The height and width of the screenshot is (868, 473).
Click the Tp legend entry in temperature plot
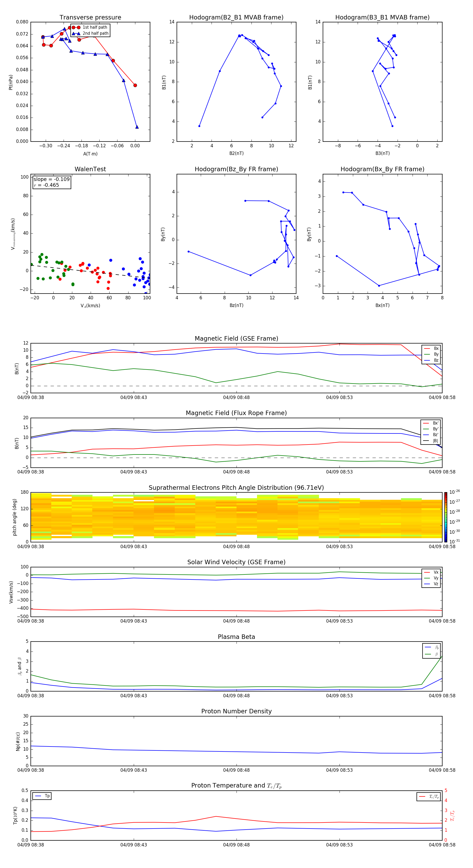click(x=42, y=796)
